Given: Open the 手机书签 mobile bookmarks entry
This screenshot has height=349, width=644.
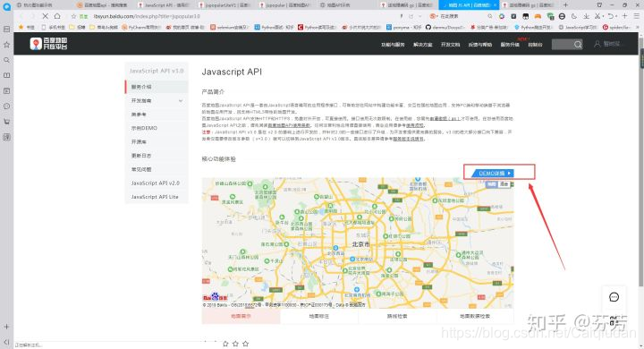Looking at the screenshot, I should (x=54, y=27).
